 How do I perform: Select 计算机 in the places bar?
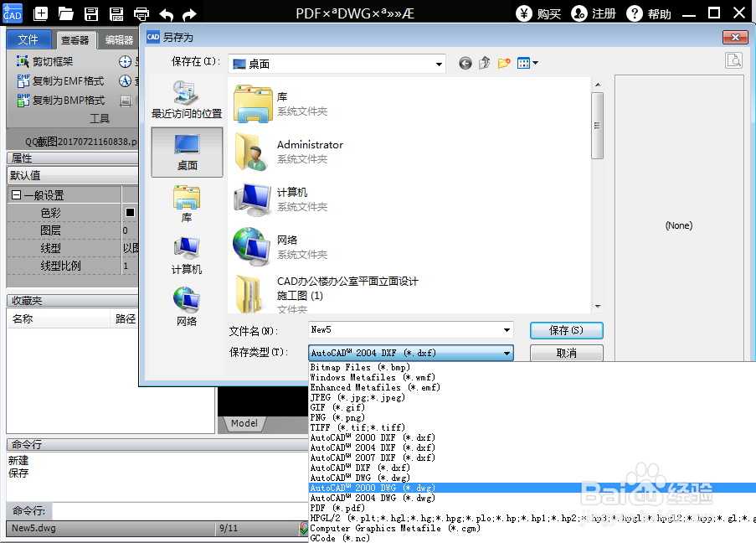pos(187,256)
